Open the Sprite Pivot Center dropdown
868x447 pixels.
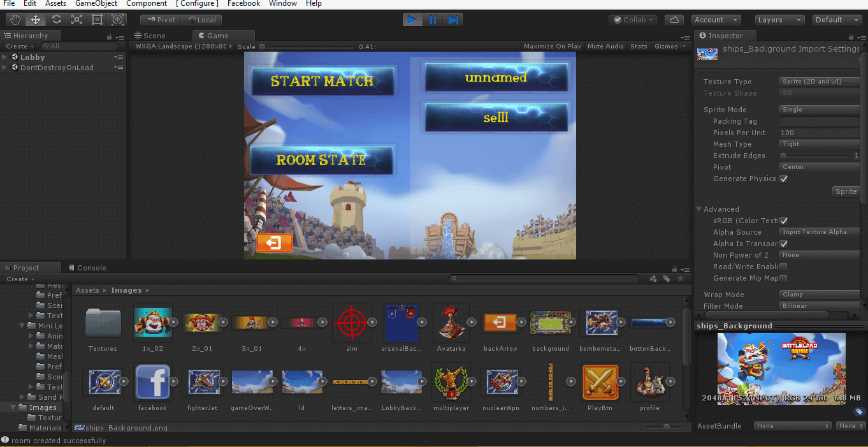[820, 167]
